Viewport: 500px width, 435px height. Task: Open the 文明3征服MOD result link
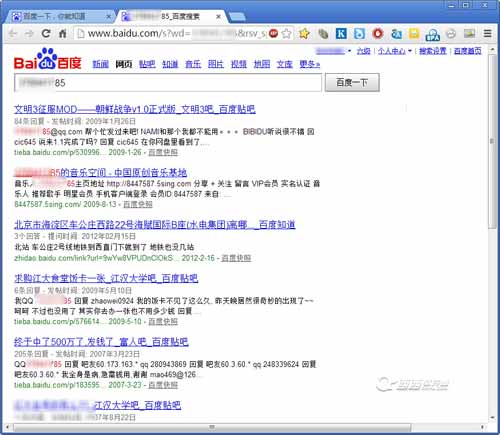coord(135,109)
